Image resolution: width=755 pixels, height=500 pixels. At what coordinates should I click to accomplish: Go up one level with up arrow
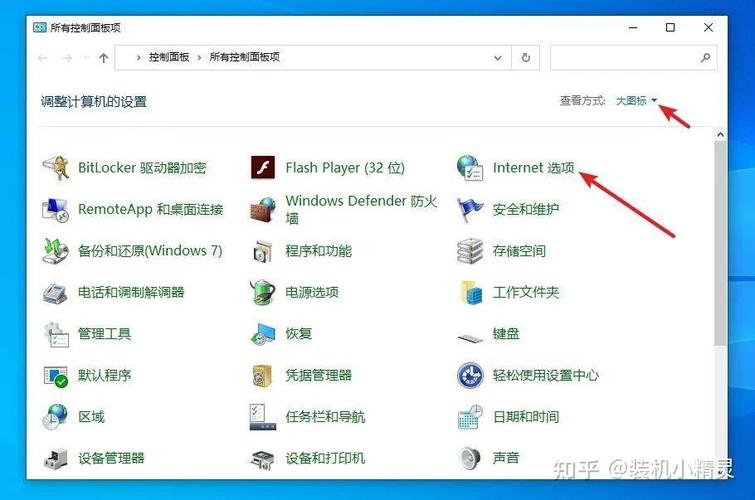pos(104,58)
